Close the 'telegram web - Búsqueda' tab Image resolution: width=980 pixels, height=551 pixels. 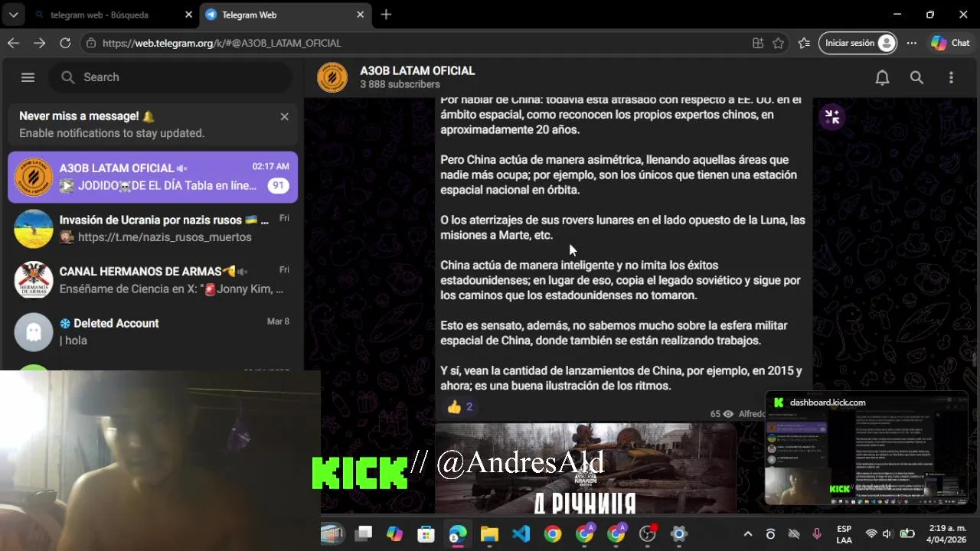188,15
